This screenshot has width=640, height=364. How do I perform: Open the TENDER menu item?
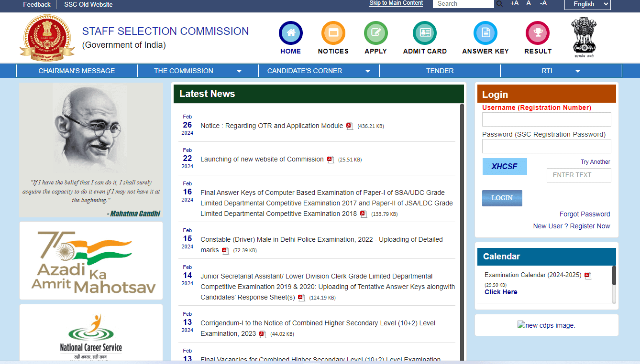440,71
